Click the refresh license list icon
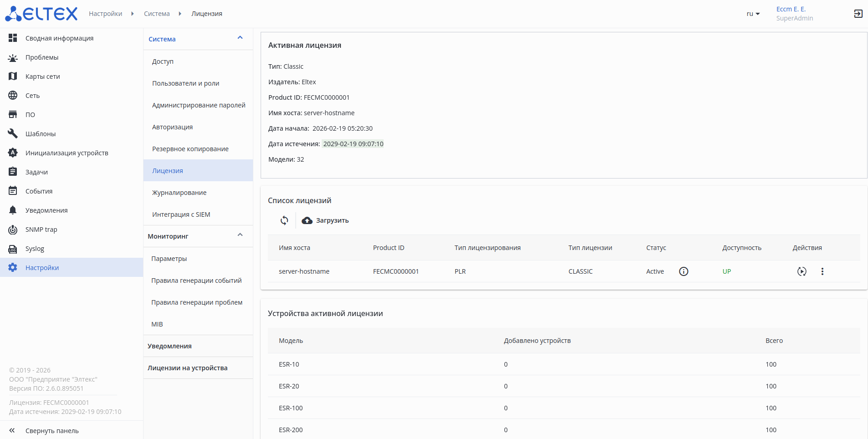The image size is (868, 439). [x=284, y=220]
